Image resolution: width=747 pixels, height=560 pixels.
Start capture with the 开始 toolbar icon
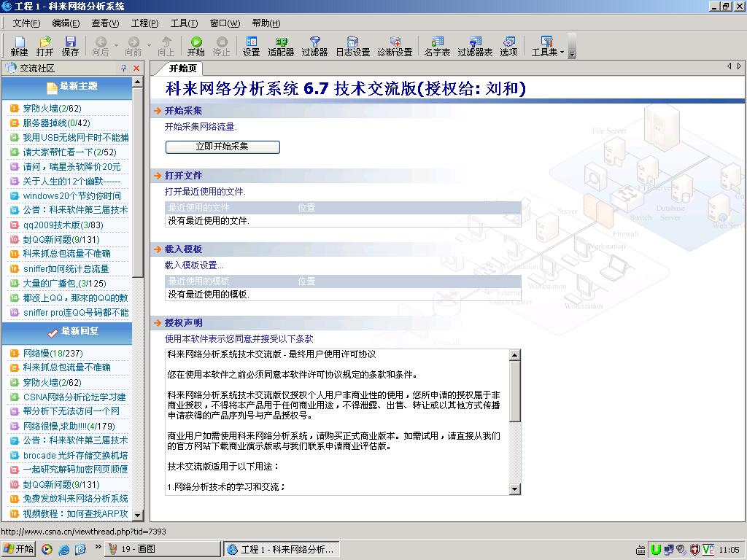(x=196, y=46)
